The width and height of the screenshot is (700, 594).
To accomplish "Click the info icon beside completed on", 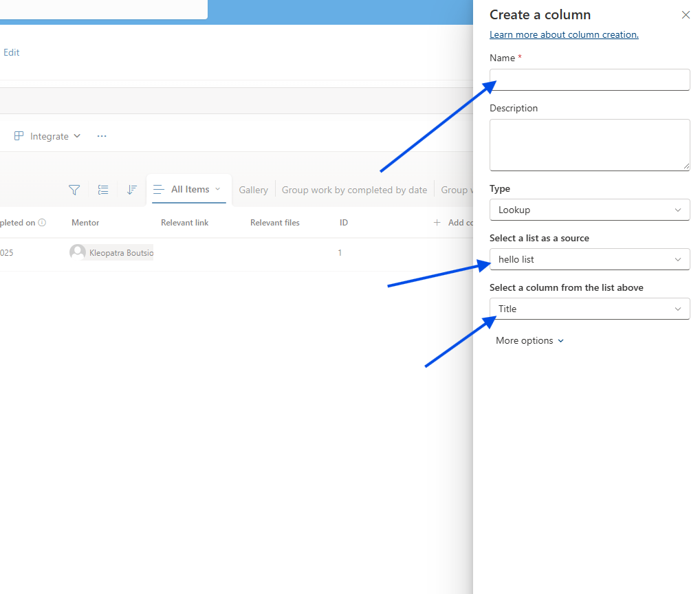I will [x=42, y=223].
